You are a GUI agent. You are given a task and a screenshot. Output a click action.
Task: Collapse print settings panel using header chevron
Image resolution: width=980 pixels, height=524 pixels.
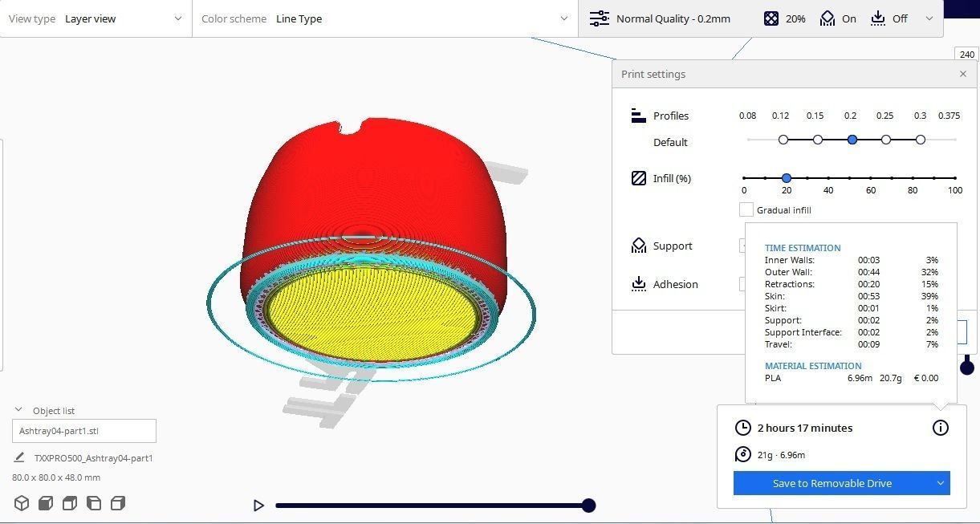pos(929,18)
